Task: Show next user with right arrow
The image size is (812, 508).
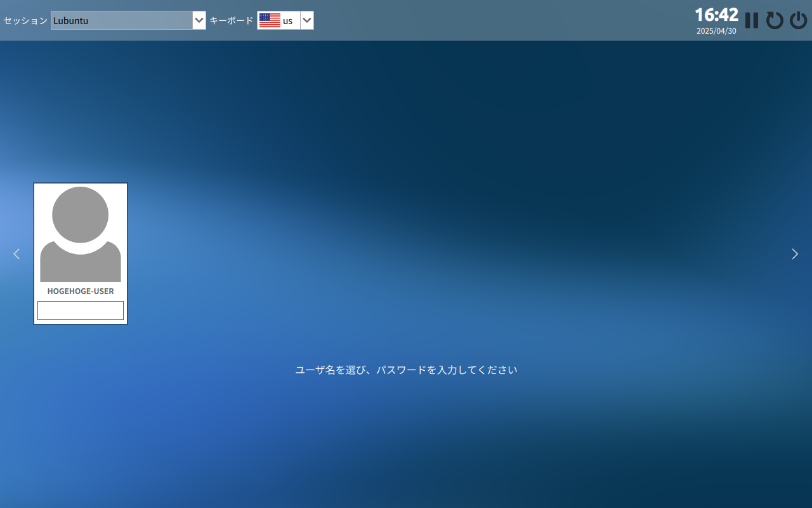Action: point(795,254)
